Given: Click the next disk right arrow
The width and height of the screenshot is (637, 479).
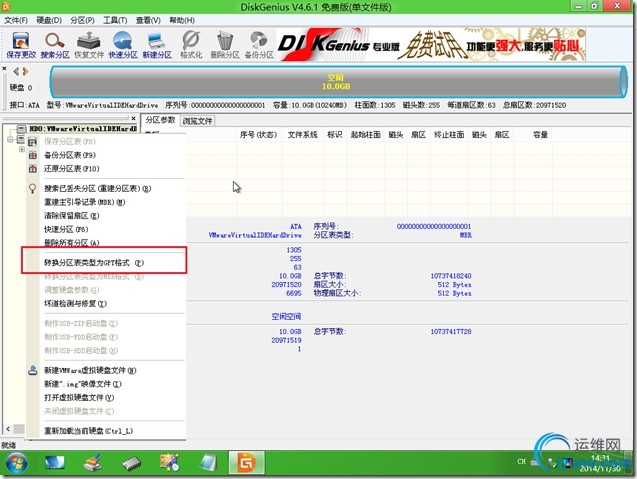Looking at the screenshot, I should click(26, 72).
